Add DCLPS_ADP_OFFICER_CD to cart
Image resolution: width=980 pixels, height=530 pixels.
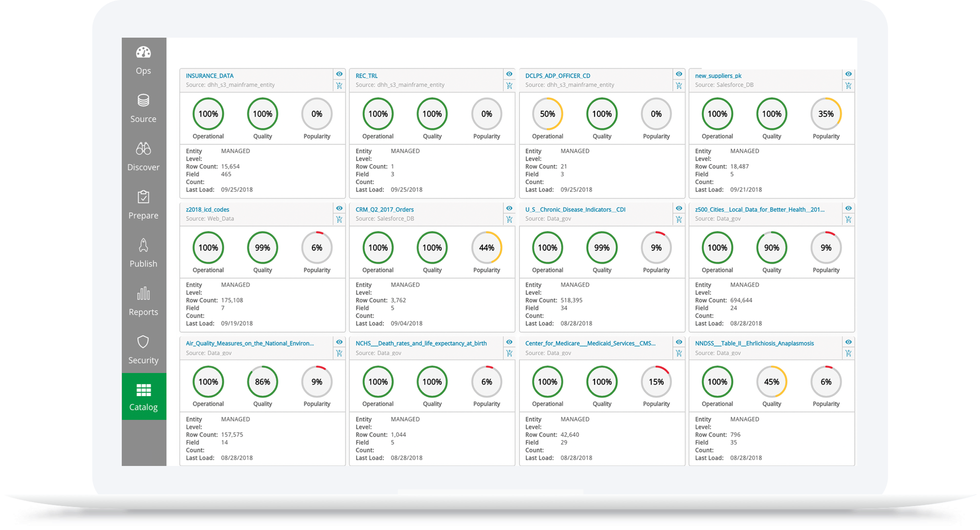pos(679,86)
